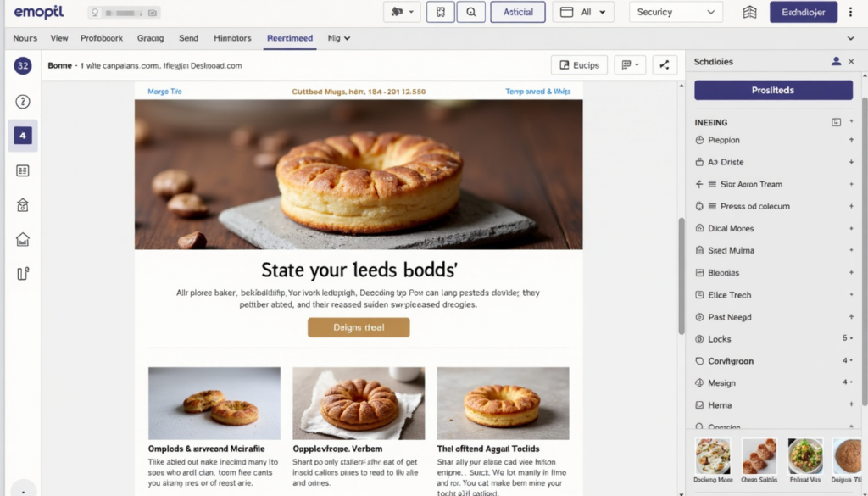868x496 pixels.
Task: Open the list view icon in left sidebar
Action: click(x=23, y=170)
